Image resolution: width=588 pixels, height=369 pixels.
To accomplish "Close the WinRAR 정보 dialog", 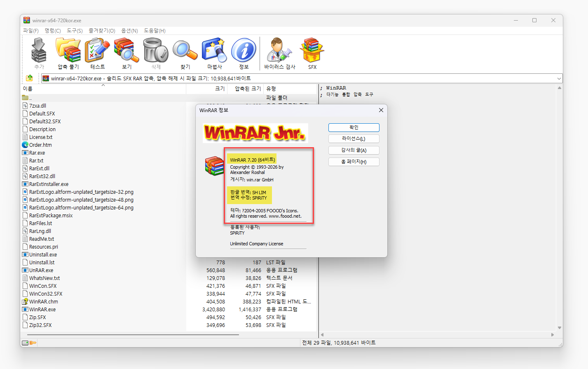I will (381, 110).
